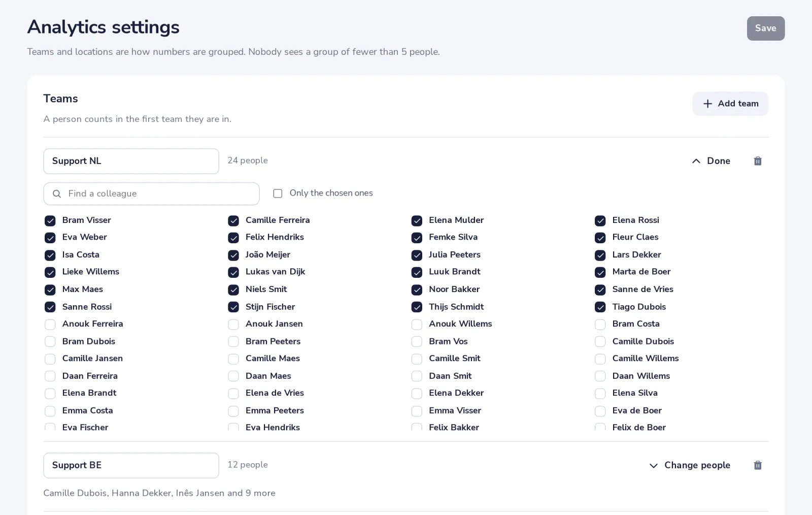Uncheck Sanne de Vries
Screen dimensions: 812x515
[600, 289]
